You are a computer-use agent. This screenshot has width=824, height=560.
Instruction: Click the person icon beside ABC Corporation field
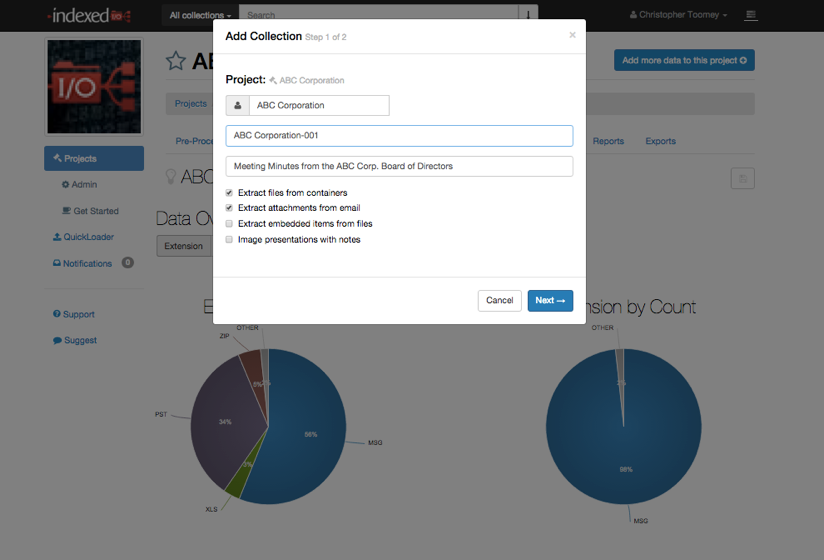click(238, 106)
